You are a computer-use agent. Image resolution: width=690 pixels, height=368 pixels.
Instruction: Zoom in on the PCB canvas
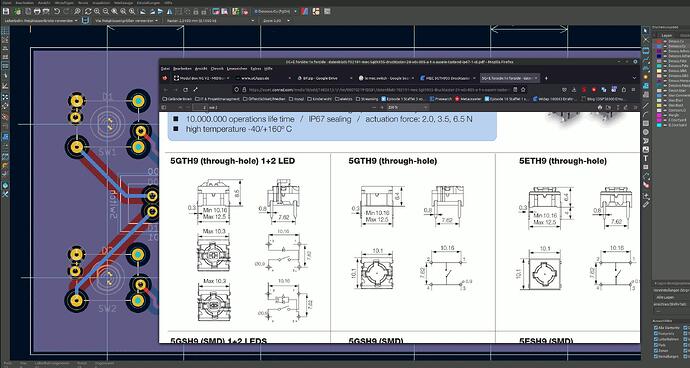(x=97, y=11)
